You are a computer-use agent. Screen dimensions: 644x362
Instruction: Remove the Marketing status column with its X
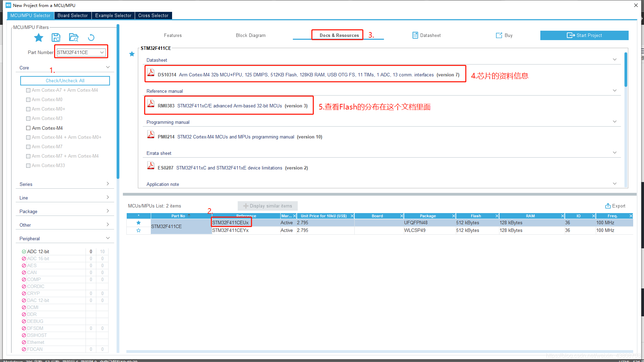[295, 216]
